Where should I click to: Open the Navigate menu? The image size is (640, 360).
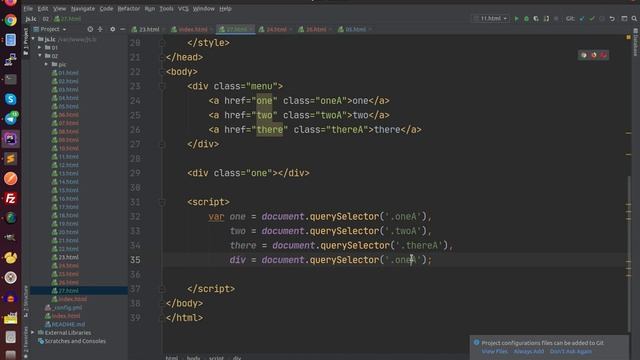coord(83,9)
